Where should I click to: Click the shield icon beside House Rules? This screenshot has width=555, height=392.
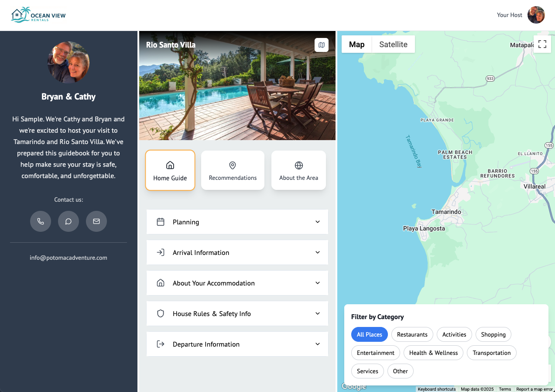161,313
